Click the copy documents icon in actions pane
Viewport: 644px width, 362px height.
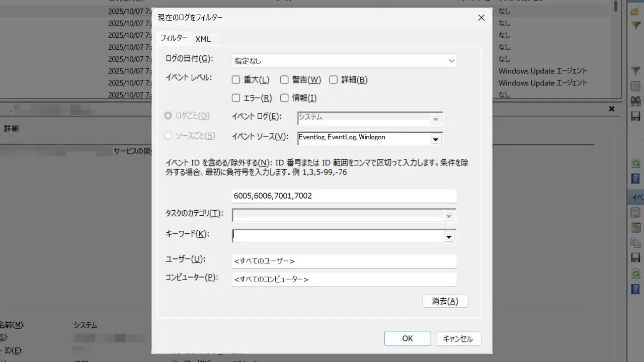(x=635, y=242)
